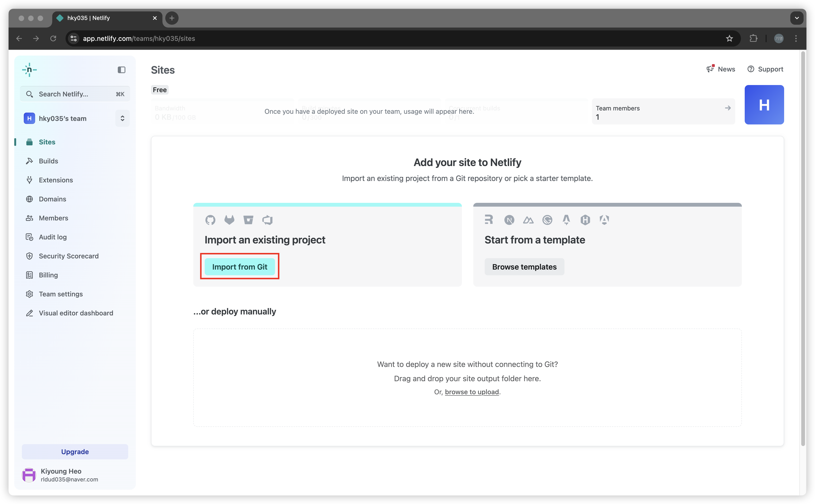The width and height of the screenshot is (815, 504).
Task: Click the GitLab icon in import card
Action: (229, 220)
